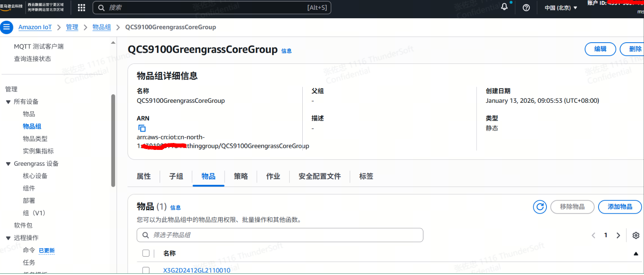
Task: Select all things header checkbox
Action: click(146, 253)
